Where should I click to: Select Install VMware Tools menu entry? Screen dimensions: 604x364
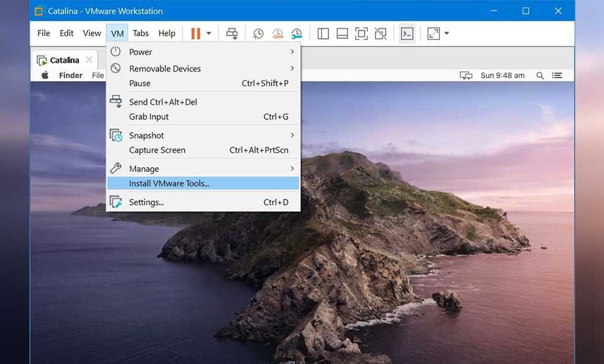[x=169, y=184]
